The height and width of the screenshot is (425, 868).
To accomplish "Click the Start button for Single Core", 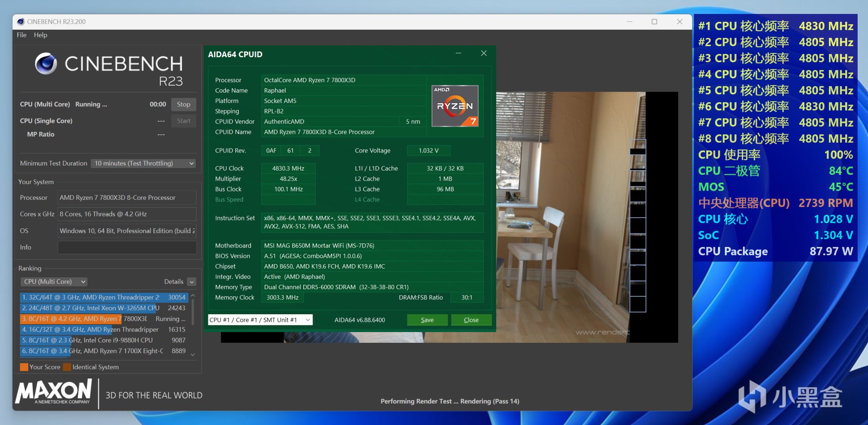I will [x=184, y=121].
